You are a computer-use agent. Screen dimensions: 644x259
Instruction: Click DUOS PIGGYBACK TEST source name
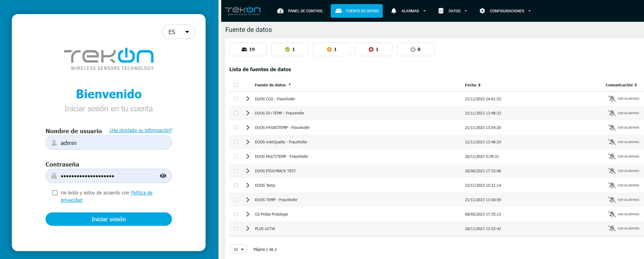coord(275,171)
